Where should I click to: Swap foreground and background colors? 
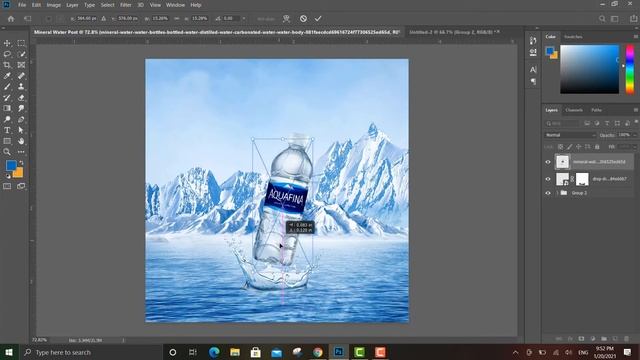pos(21,163)
